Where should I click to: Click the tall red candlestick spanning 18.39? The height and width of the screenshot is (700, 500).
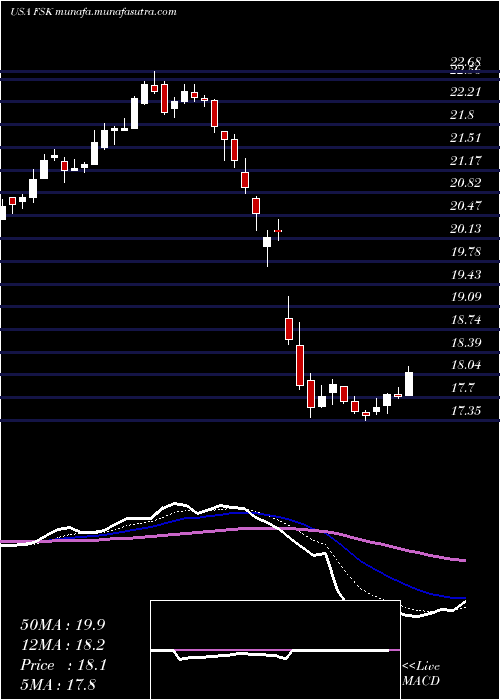300,365
